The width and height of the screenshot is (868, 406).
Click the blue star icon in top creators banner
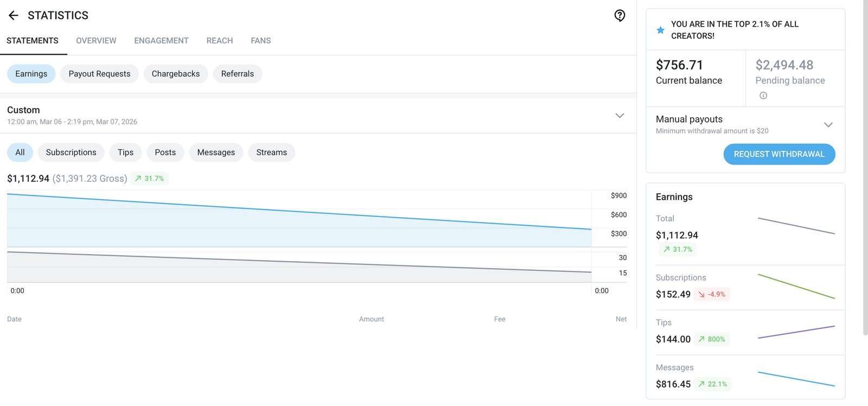coord(660,30)
